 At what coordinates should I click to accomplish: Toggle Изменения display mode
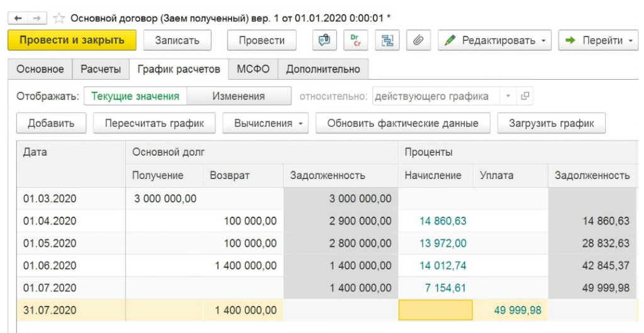point(238,96)
